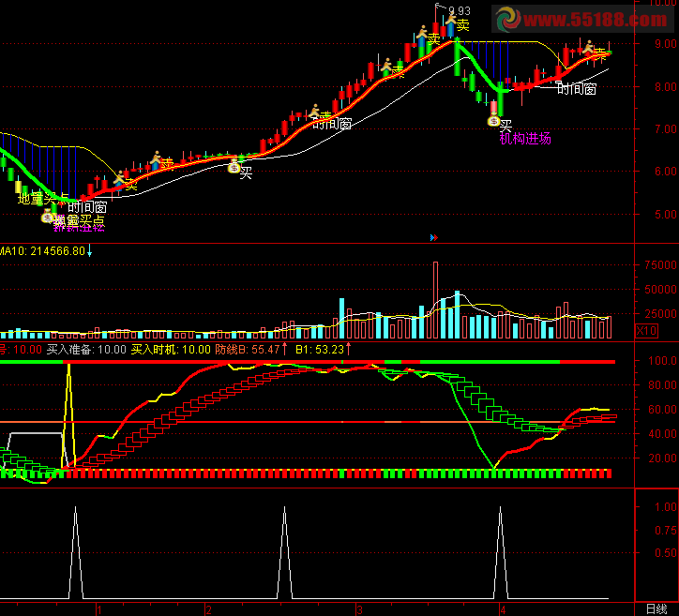The image size is (679, 616).
Task: Click the magenta 机构进场 label
Action: (525, 139)
